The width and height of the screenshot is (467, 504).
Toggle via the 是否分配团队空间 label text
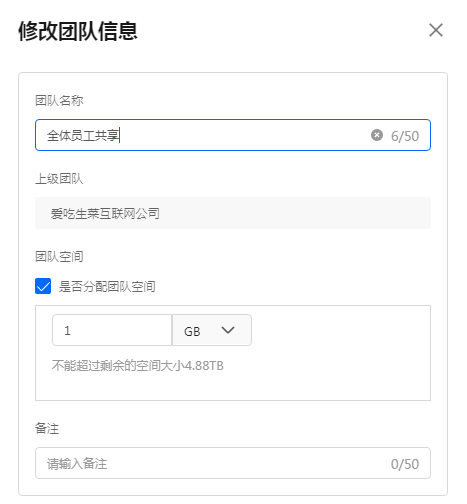pos(107,286)
